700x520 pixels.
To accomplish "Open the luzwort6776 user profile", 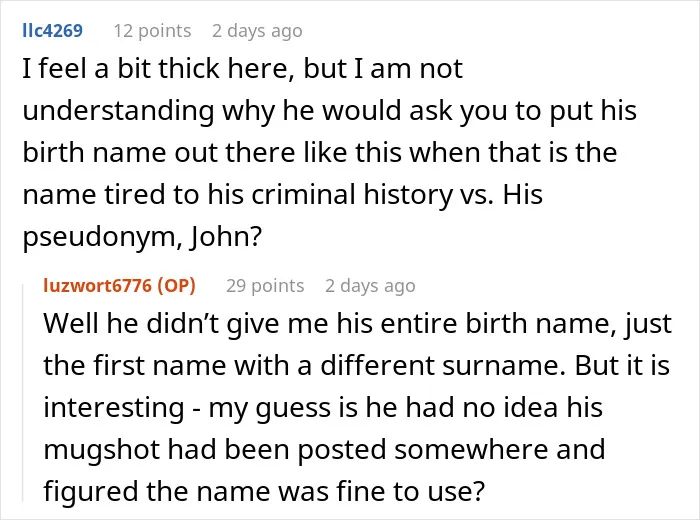I will [x=98, y=285].
